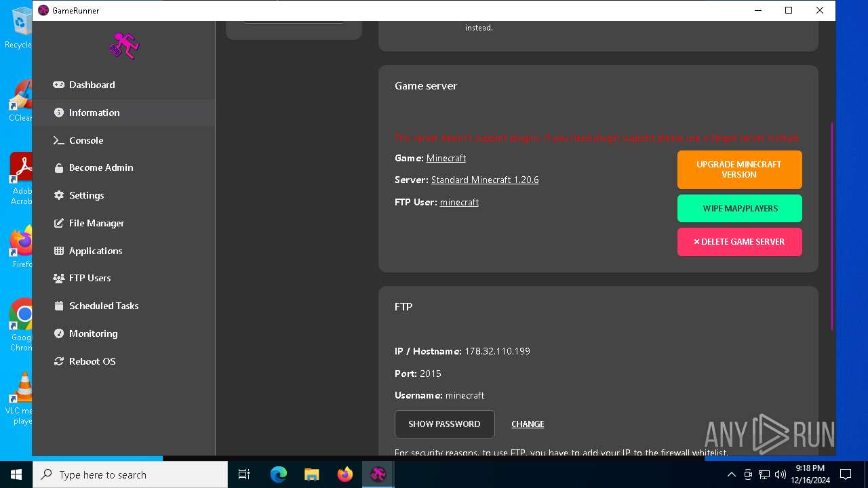Open the Standard Minecraft 1.20.6 link

coord(485,180)
